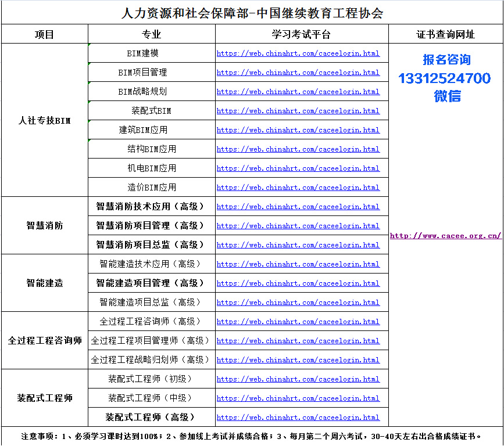The width and height of the screenshot is (504, 446).
Task: Select the 专业 column header
Action: 151,34
